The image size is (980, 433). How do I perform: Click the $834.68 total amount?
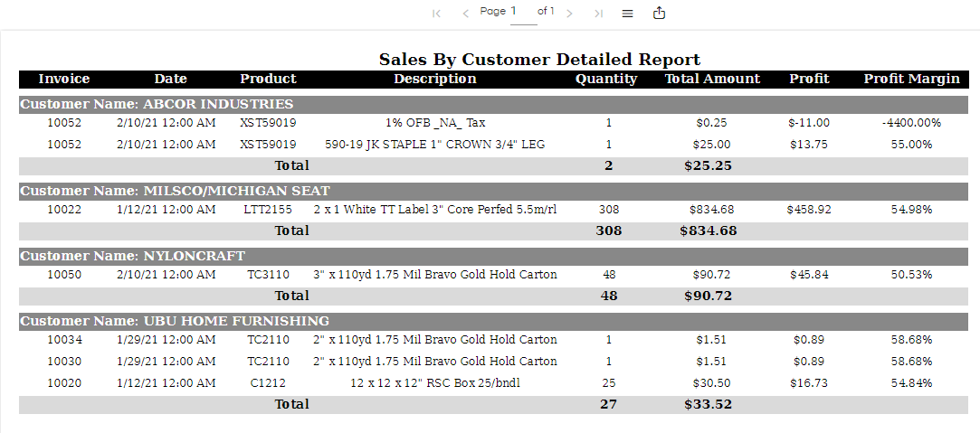pyautogui.click(x=711, y=210)
